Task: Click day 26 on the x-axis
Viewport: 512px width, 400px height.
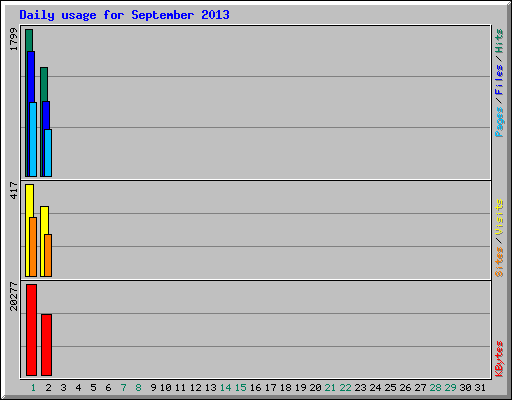Action: click(405, 388)
